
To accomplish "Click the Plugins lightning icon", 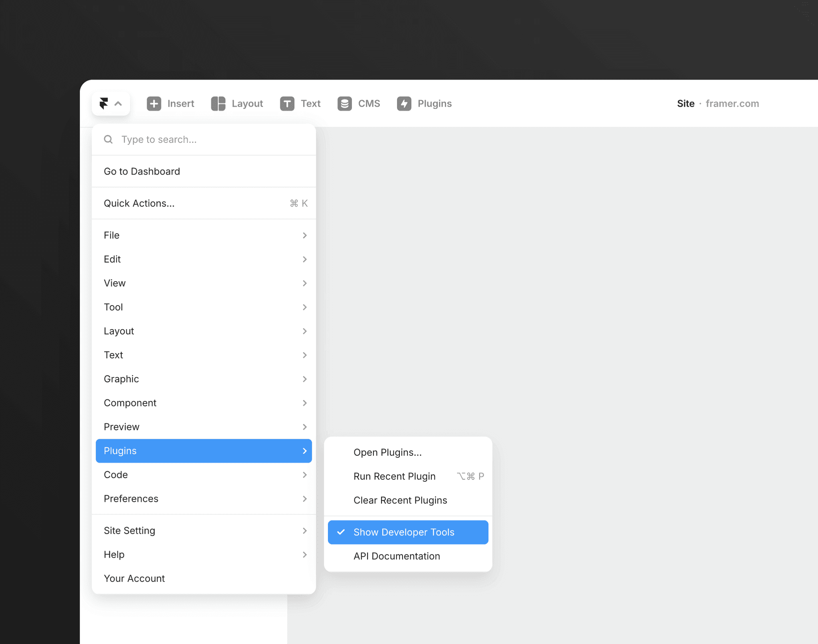I will coord(404,103).
